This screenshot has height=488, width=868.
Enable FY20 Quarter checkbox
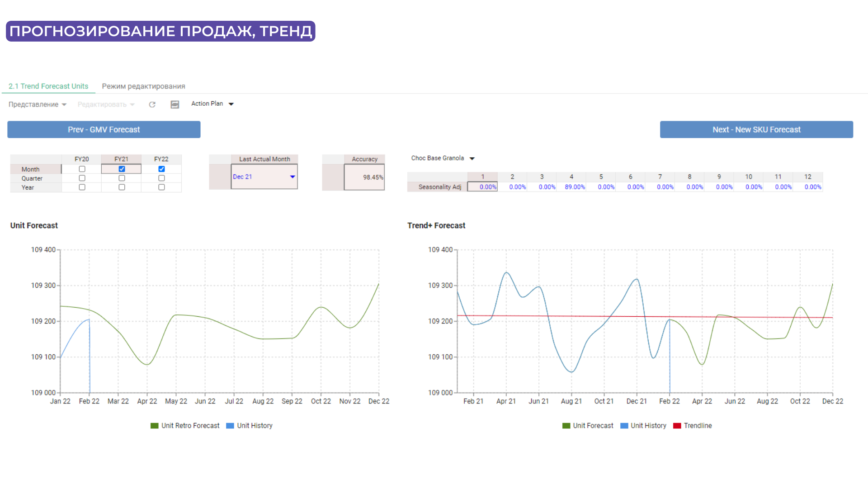click(82, 178)
